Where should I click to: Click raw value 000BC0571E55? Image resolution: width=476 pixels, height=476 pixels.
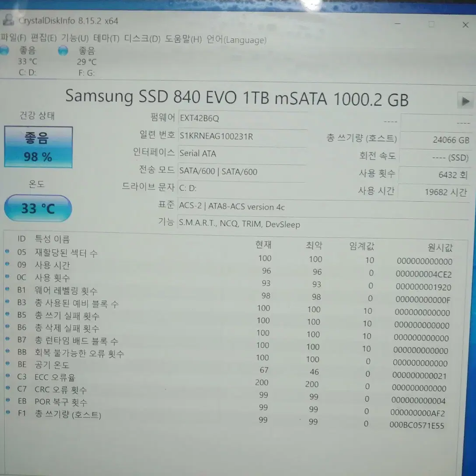point(417,425)
